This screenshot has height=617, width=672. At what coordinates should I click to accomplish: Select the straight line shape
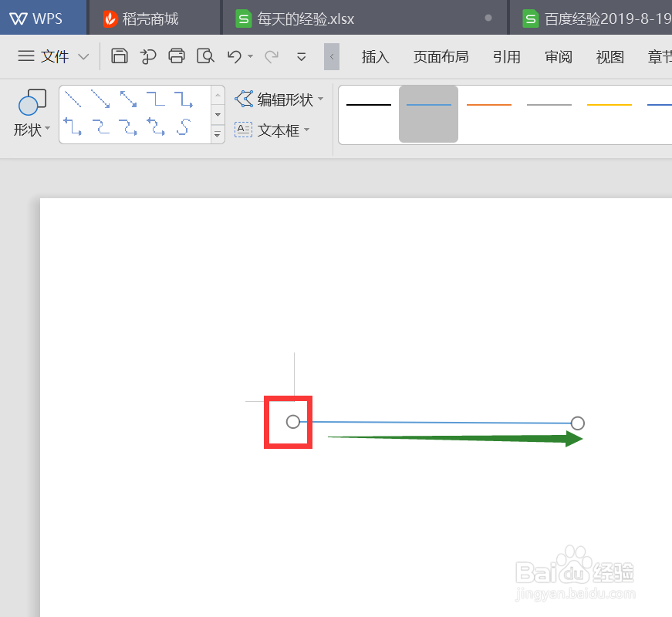[73, 99]
